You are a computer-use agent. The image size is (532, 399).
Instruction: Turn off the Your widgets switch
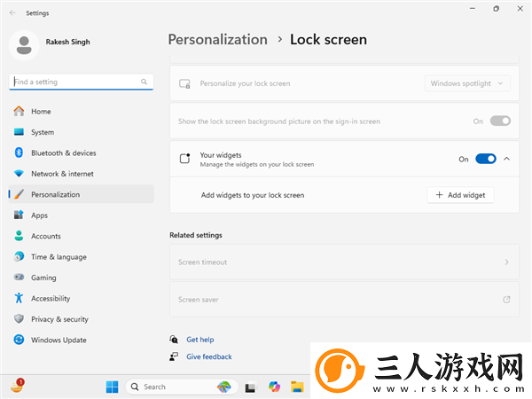[x=486, y=159]
